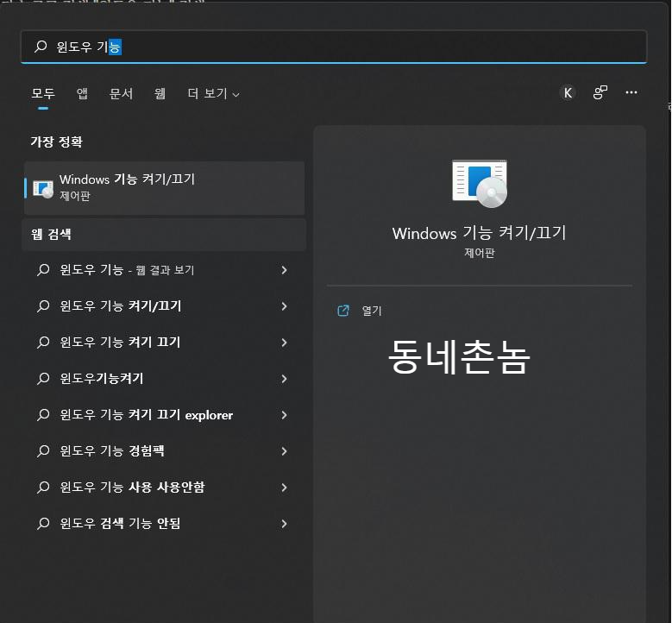Expand the chevron of 윈도우 기능 - 웹 결과 보기
The image size is (672, 623).
click(284, 270)
